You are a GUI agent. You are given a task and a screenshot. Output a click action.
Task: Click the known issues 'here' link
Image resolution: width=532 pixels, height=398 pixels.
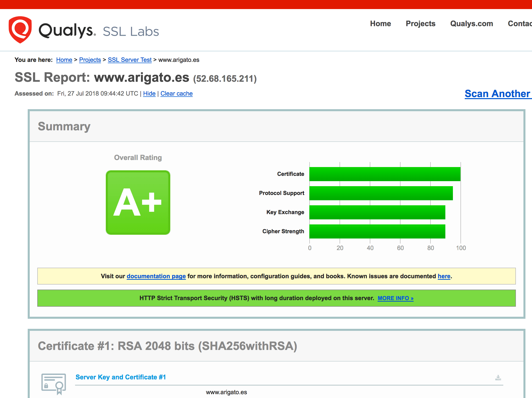tap(444, 276)
